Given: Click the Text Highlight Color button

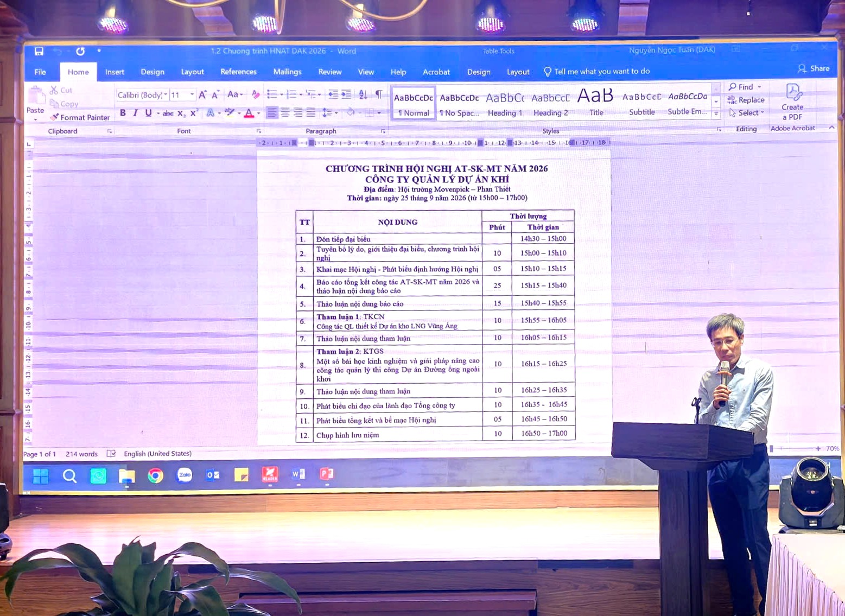Looking at the screenshot, I should [230, 113].
